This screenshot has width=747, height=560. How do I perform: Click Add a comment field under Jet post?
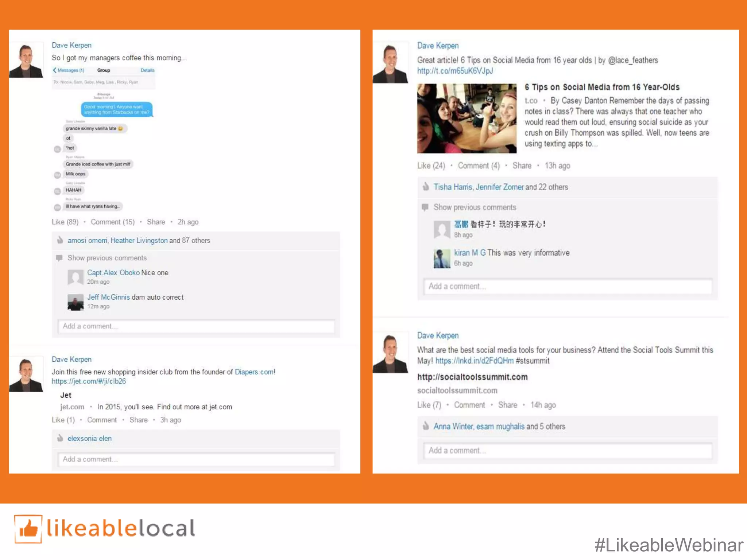(x=196, y=459)
